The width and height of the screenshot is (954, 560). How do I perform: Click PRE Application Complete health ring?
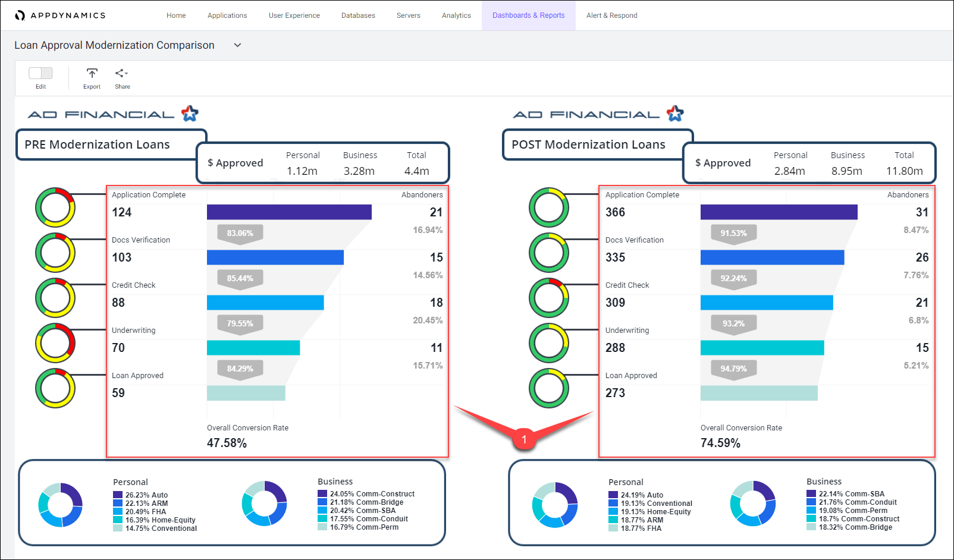tap(55, 207)
